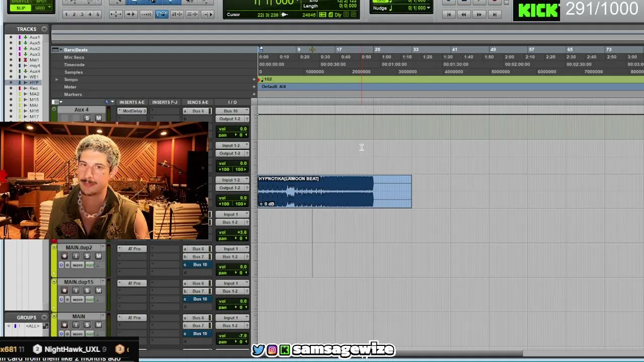Open the Nudge value dropdown arrow
Screen dimensions: 644x362
pos(428,8)
